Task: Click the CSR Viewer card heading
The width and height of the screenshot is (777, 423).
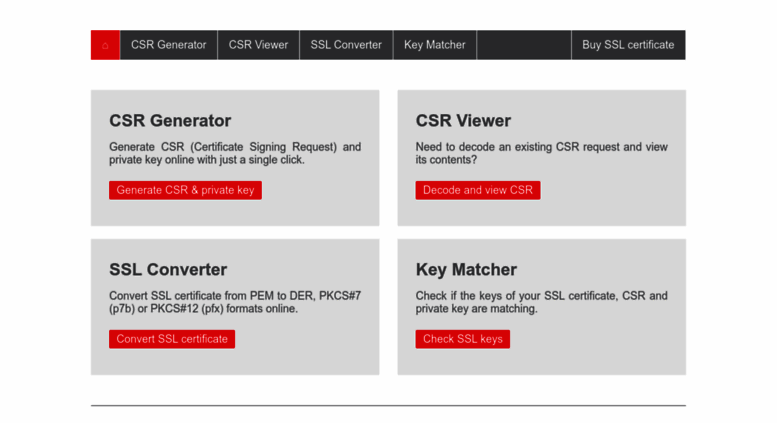Action: click(463, 120)
